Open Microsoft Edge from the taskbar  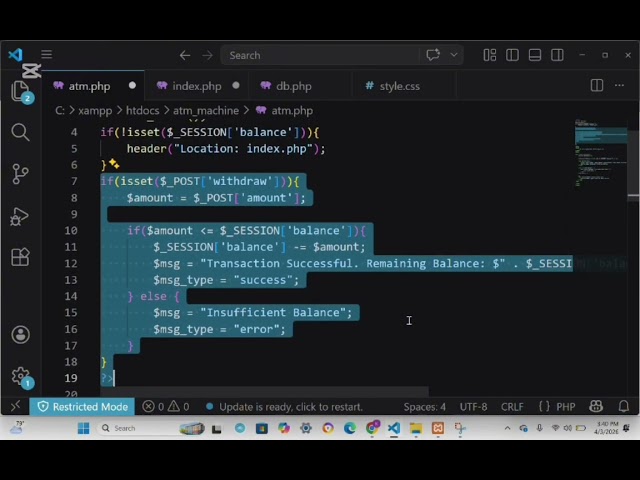coord(350,428)
